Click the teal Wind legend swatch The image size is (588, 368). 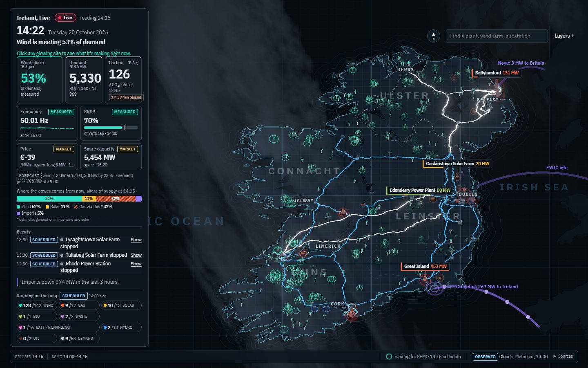(x=18, y=207)
